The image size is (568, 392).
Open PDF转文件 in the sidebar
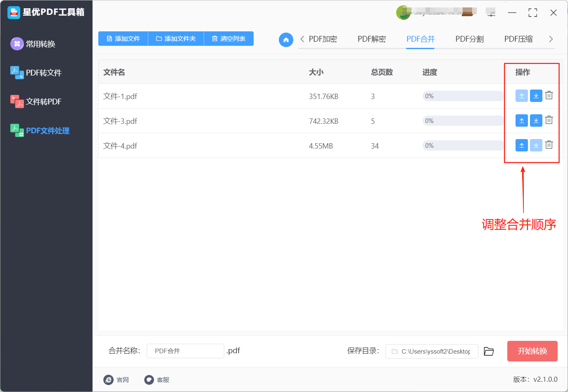(36, 73)
